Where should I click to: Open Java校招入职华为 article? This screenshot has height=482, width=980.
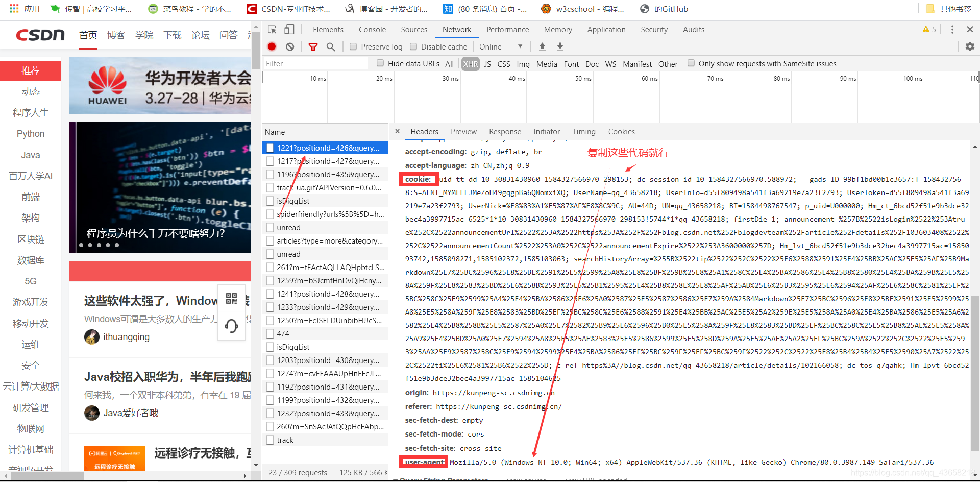tap(167, 377)
